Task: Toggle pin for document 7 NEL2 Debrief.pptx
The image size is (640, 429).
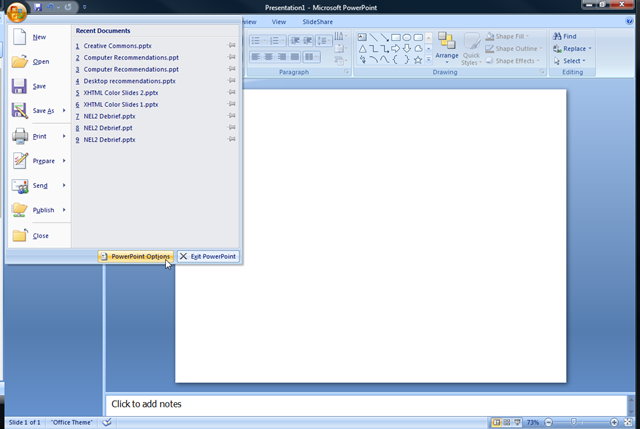Action: 232,116
